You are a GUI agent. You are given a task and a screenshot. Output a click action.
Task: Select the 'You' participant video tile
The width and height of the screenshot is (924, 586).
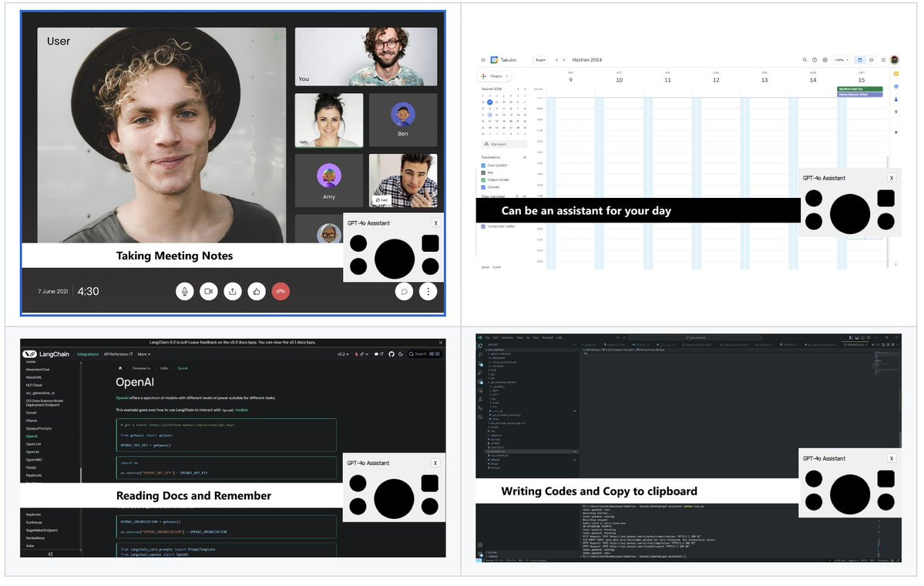pos(366,56)
